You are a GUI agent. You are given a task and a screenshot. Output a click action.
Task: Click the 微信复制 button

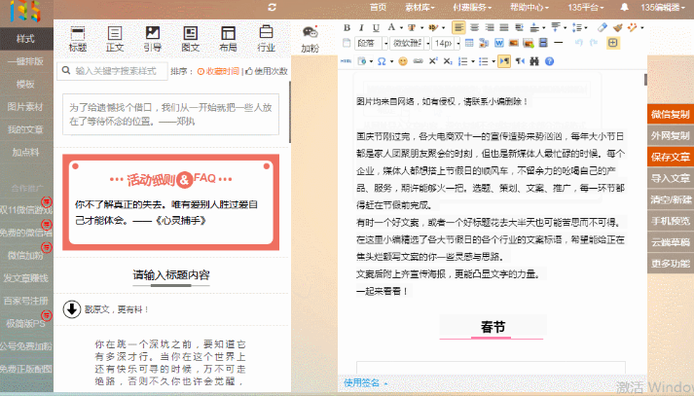coord(670,114)
